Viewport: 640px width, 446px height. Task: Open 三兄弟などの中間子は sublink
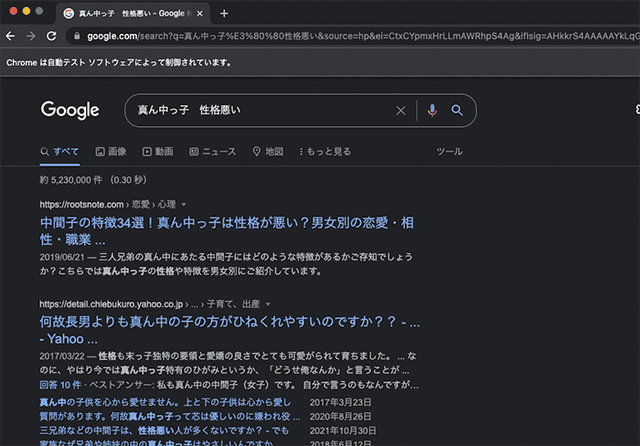coord(164,431)
